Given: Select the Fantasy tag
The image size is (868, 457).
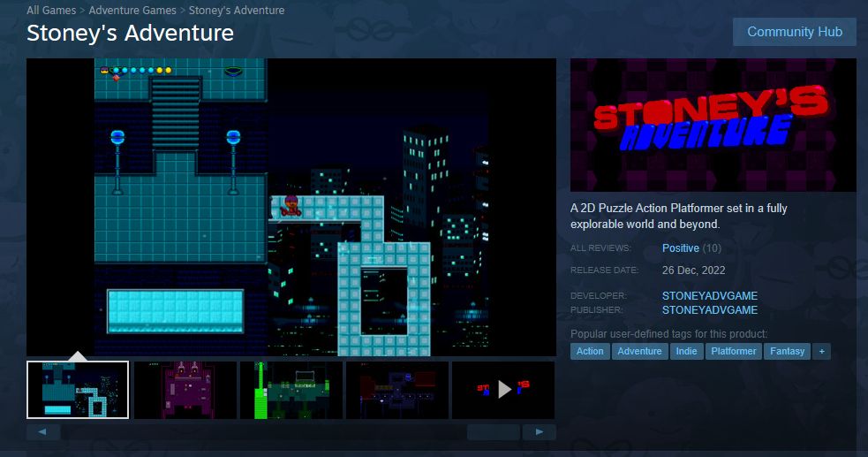Looking at the screenshot, I should pyautogui.click(x=787, y=351).
